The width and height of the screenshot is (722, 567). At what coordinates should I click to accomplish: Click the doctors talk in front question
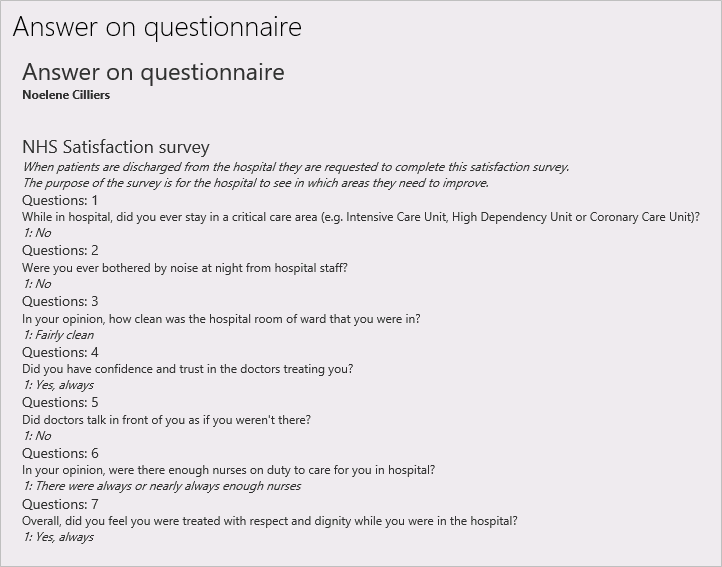[x=166, y=420]
